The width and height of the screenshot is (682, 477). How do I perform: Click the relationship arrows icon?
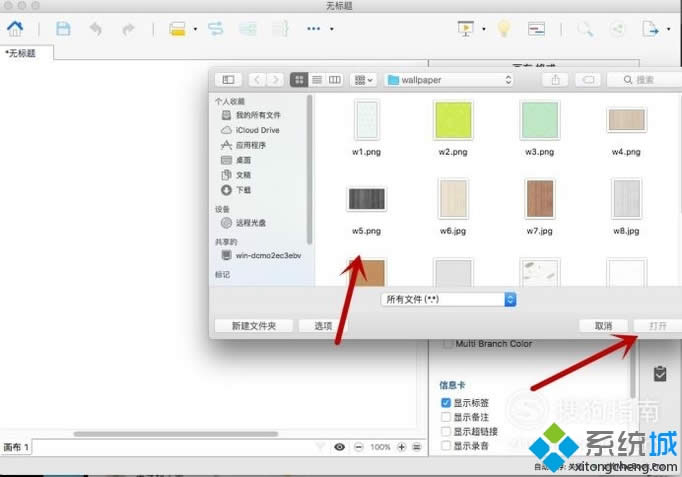215,29
